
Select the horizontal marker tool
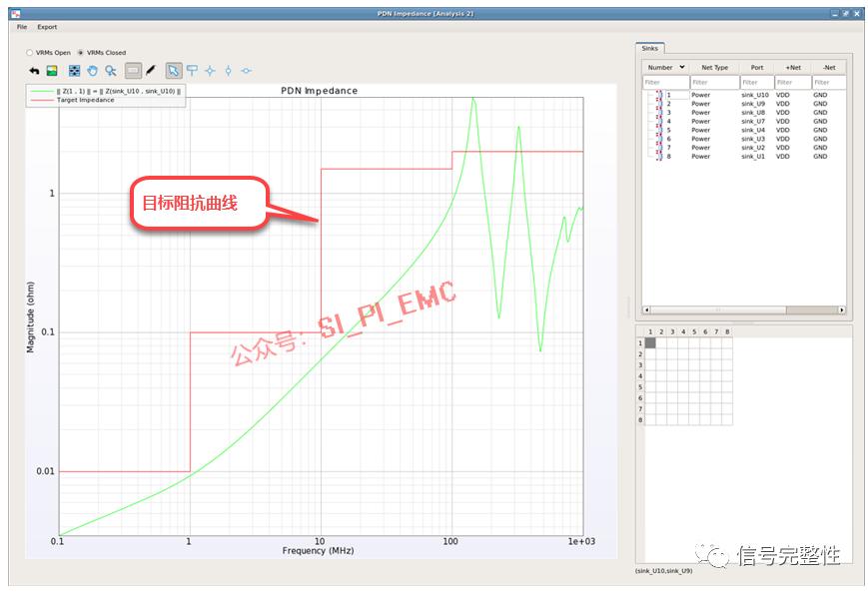point(247,71)
